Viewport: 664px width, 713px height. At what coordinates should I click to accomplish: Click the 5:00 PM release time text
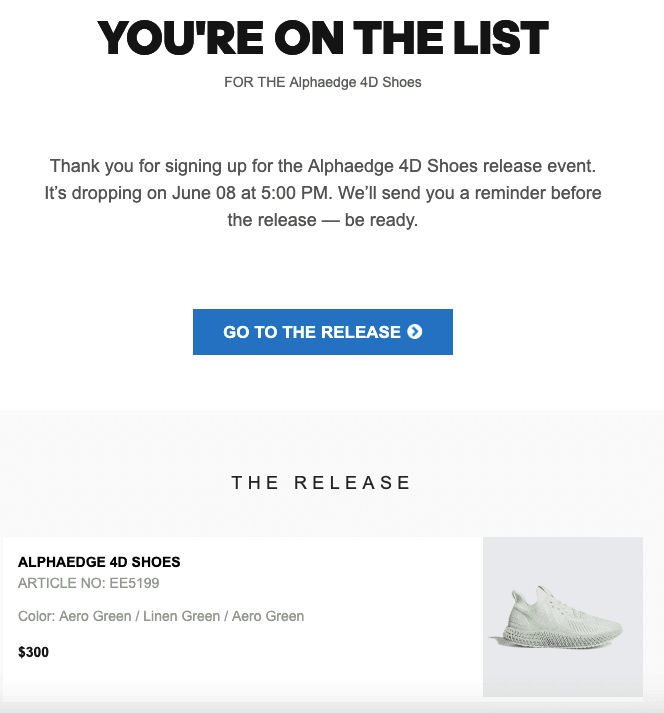point(297,193)
